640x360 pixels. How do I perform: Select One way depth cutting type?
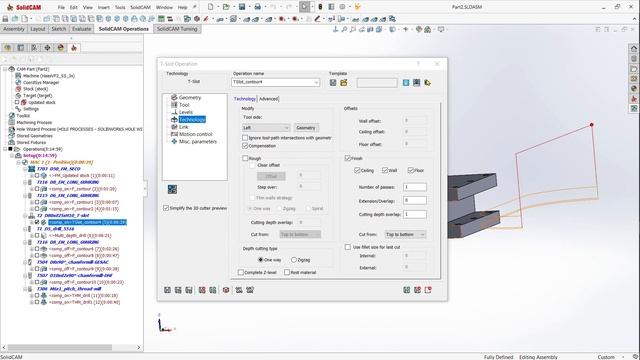(x=260, y=260)
